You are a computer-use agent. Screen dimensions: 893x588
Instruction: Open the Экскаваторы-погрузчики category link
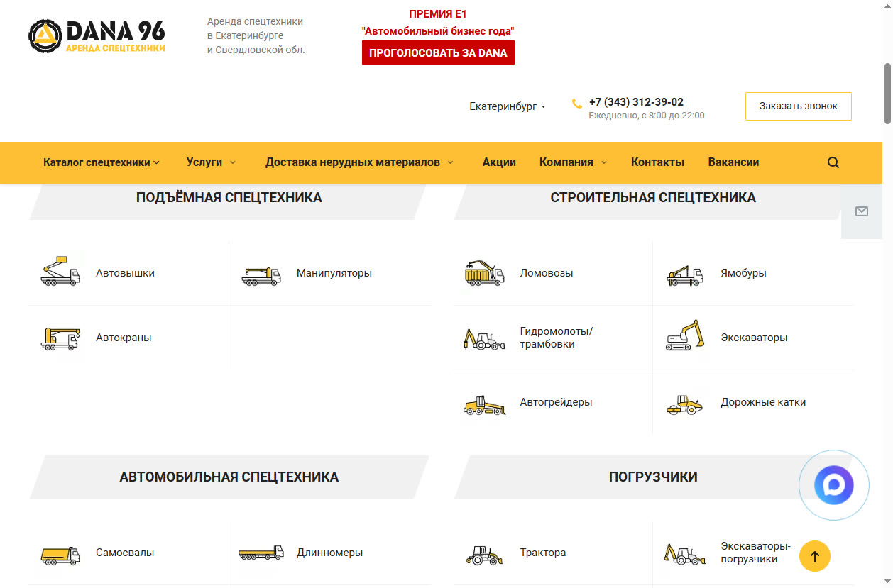[x=755, y=553]
